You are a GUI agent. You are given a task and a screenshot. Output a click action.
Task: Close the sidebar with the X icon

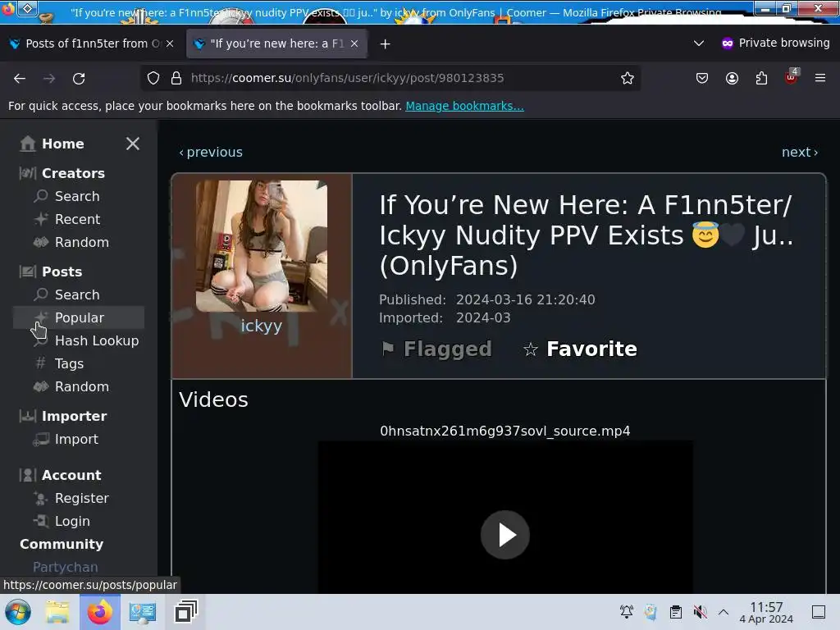[x=133, y=144]
